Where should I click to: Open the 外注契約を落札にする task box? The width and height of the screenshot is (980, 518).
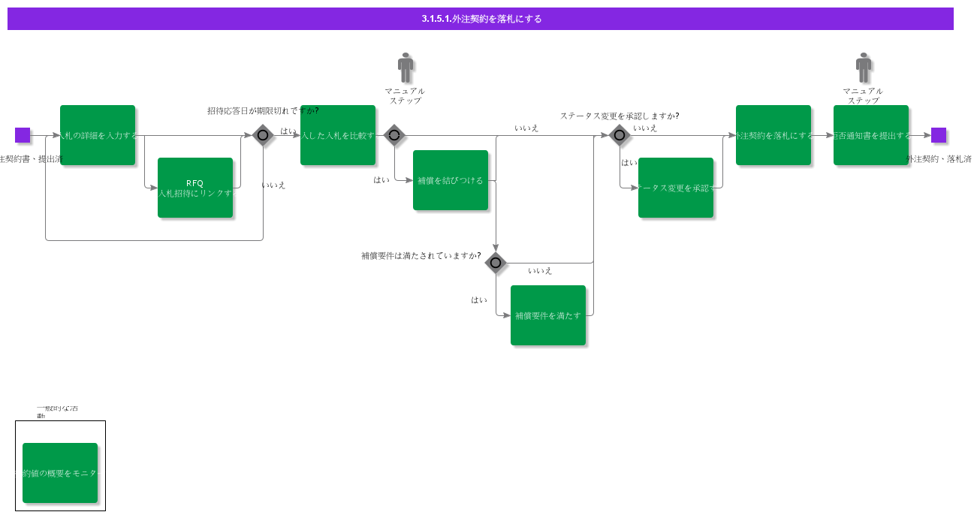[773, 135]
